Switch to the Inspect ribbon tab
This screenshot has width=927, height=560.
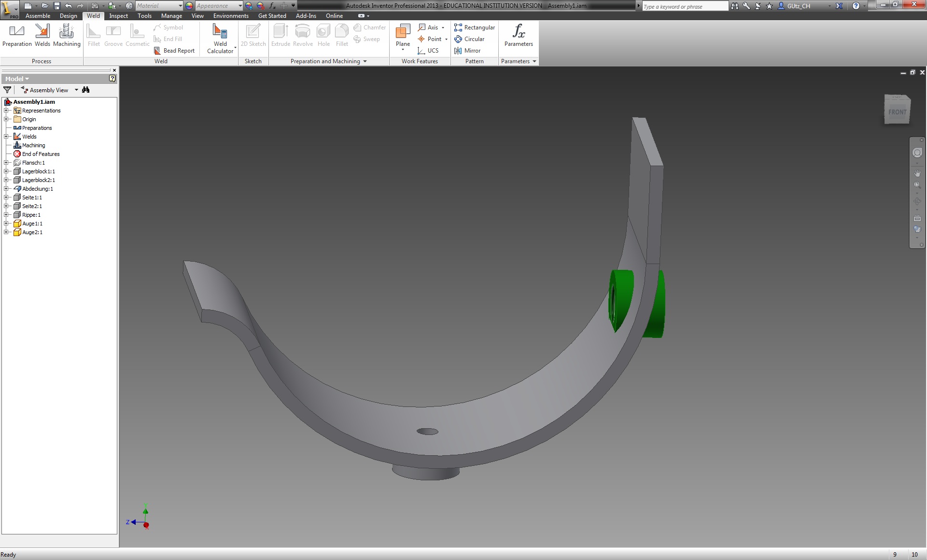[118, 15]
